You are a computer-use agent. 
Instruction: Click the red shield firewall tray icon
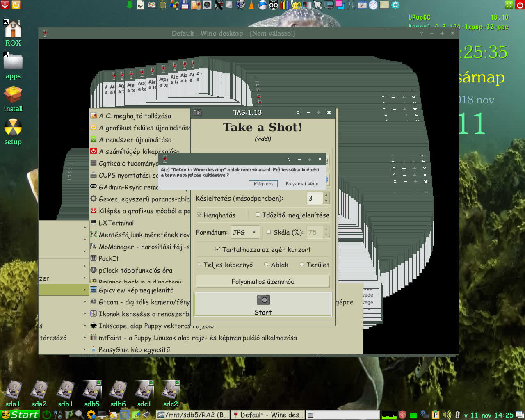click(x=402, y=415)
